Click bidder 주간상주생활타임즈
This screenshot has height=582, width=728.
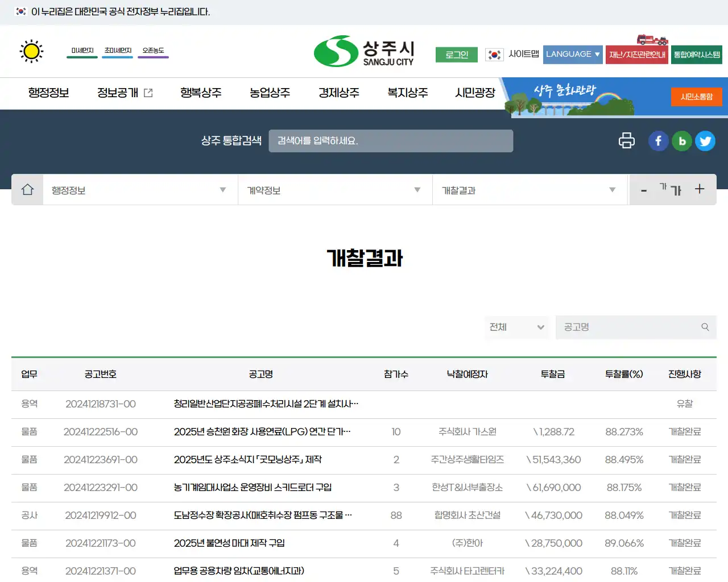click(468, 460)
